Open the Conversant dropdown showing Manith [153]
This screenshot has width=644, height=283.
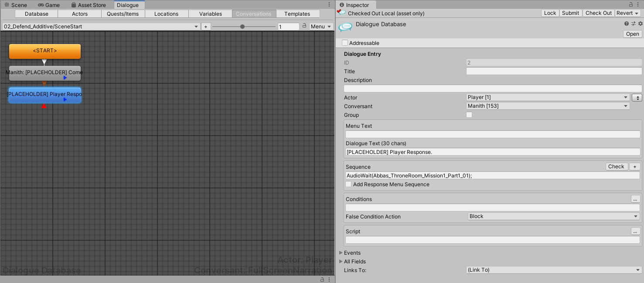point(548,106)
